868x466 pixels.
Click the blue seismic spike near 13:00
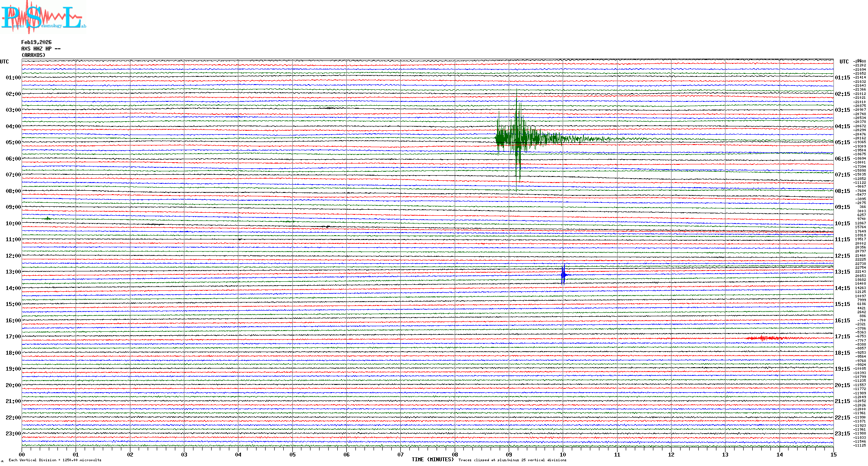coord(563,275)
